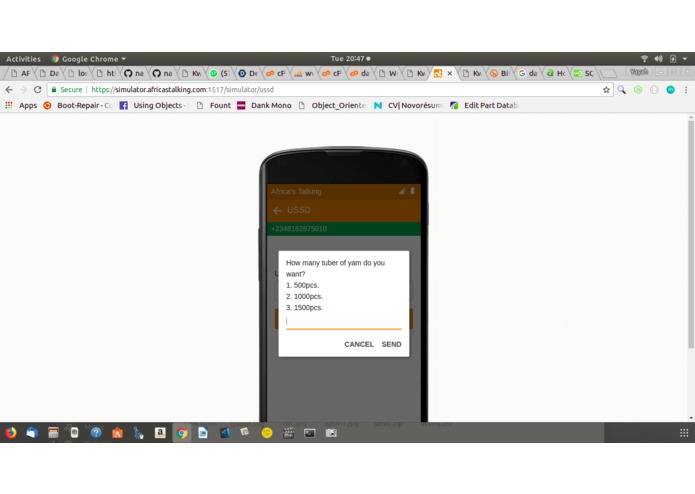Open the Files manager in the dock

click(53, 433)
